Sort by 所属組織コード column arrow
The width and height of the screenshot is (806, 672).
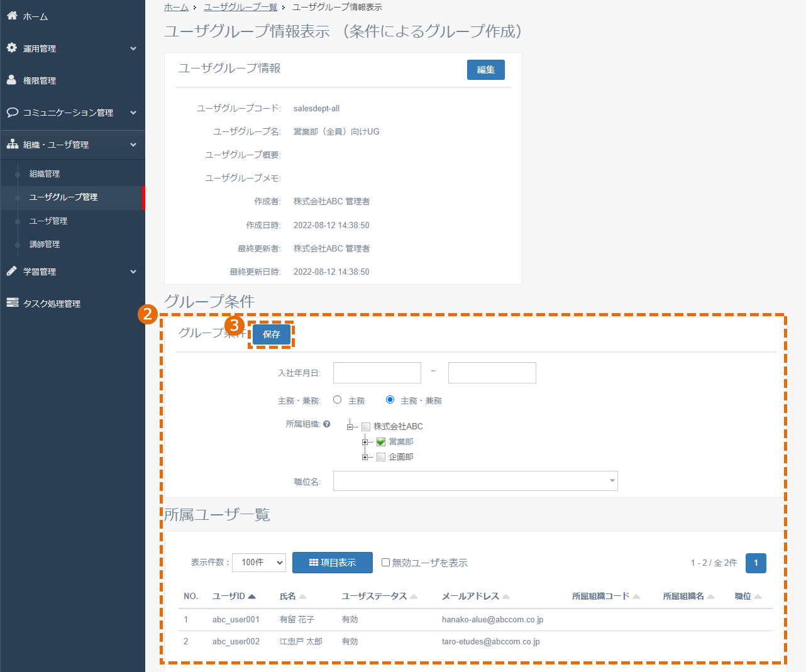636,597
